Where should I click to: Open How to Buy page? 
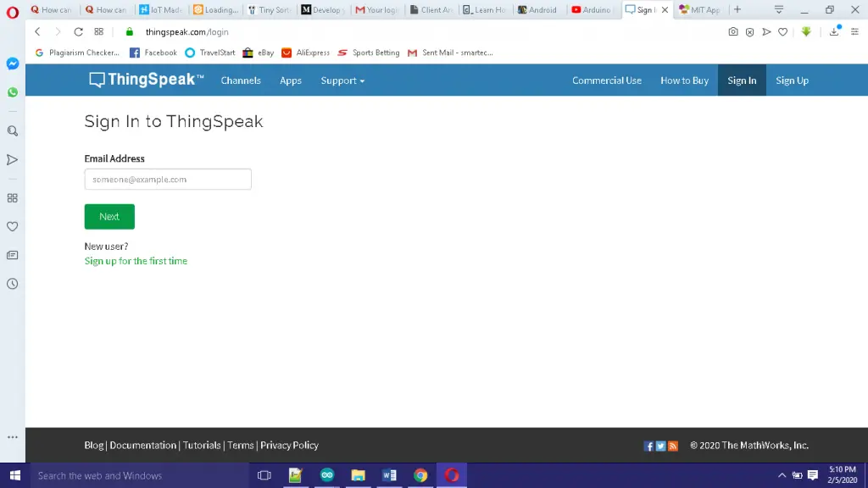pos(684,80)
